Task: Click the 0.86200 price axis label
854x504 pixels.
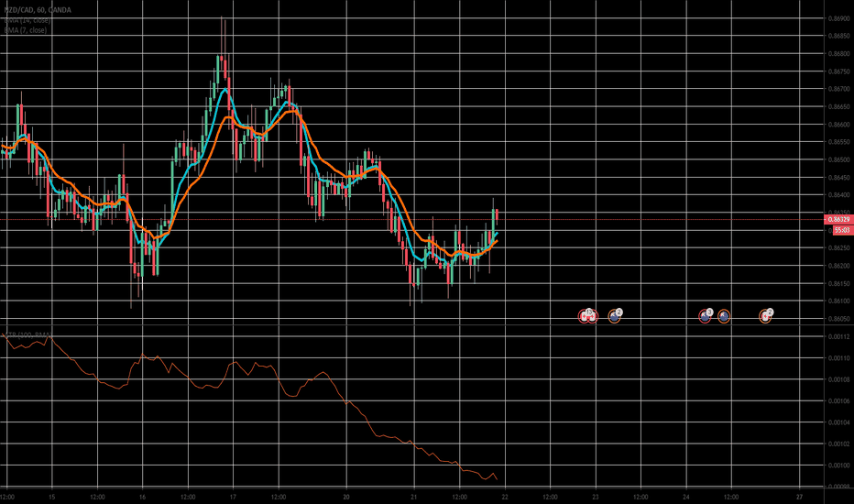Action: pyautogui.click(x=838, y=266)
